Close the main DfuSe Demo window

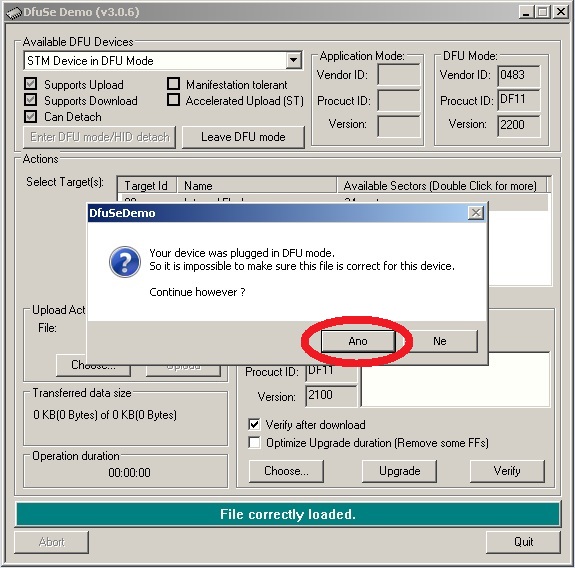click(561, 12)
